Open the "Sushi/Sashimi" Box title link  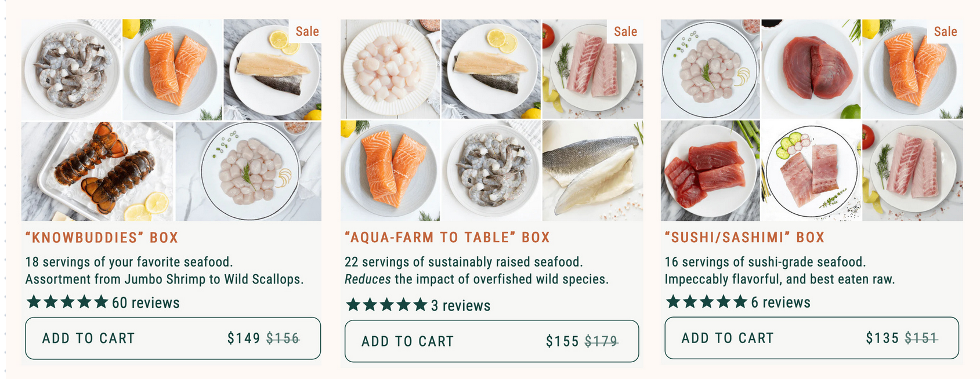[744, 238]
